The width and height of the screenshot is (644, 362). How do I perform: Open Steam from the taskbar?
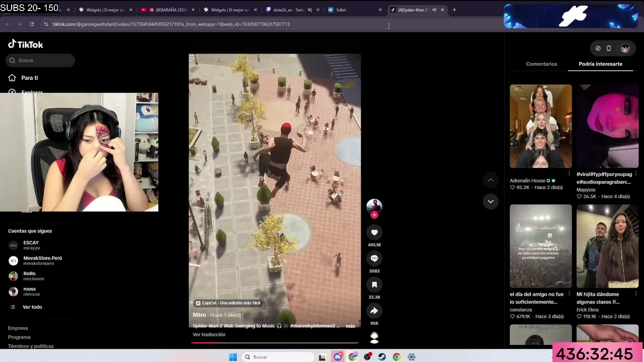pos(382,357)
